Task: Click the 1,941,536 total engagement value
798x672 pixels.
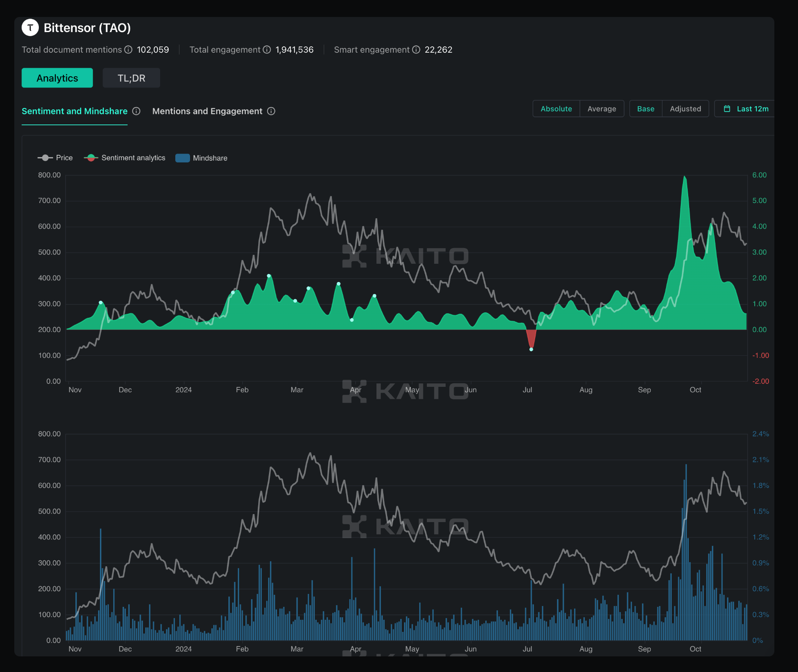Action: (294, 50)
